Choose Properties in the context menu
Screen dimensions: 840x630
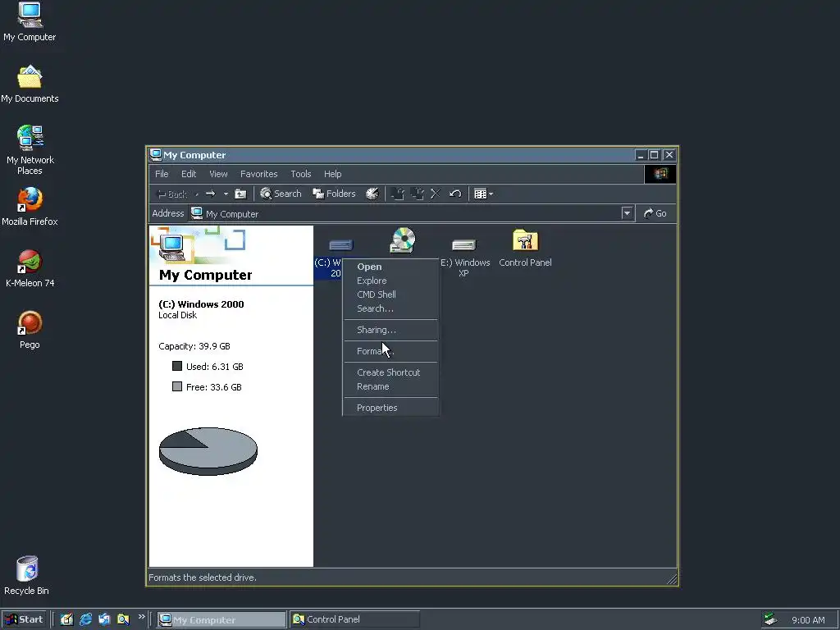[390, 408]
